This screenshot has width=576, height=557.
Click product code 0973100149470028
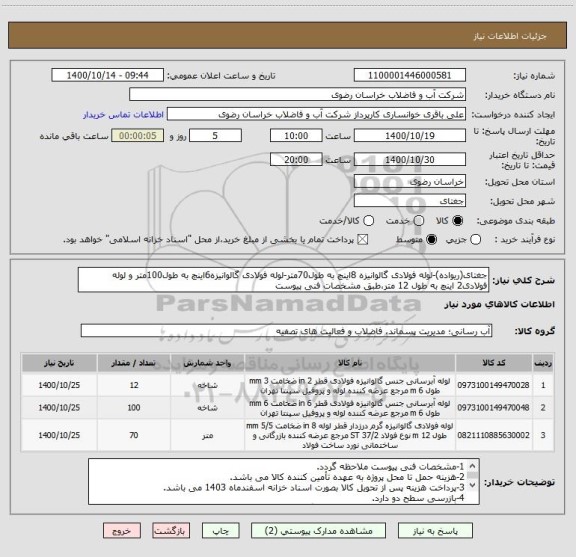[x=493, y=385]
